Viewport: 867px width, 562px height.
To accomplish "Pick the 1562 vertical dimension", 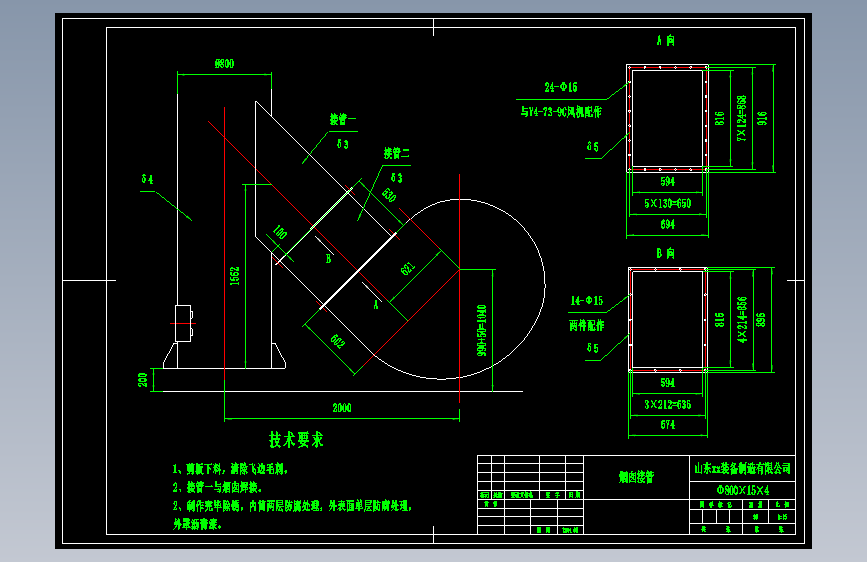I will [234, 276].
